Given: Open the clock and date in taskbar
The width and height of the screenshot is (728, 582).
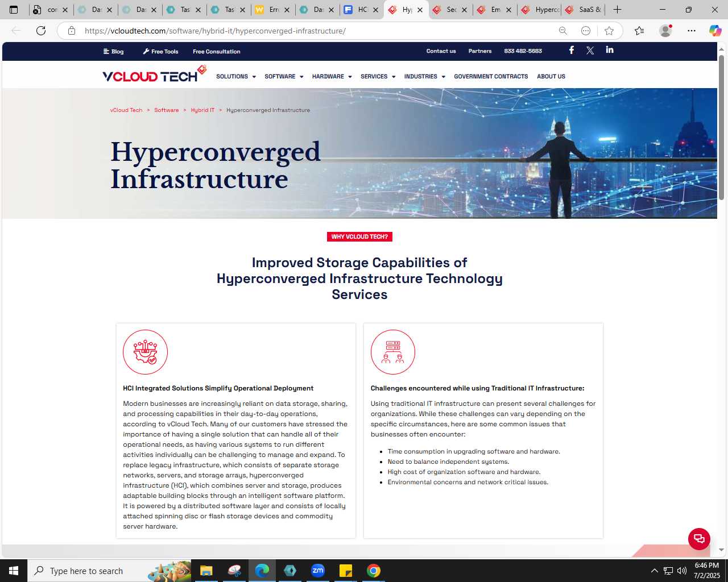Looking at the screenshot, I should [707, 571].
